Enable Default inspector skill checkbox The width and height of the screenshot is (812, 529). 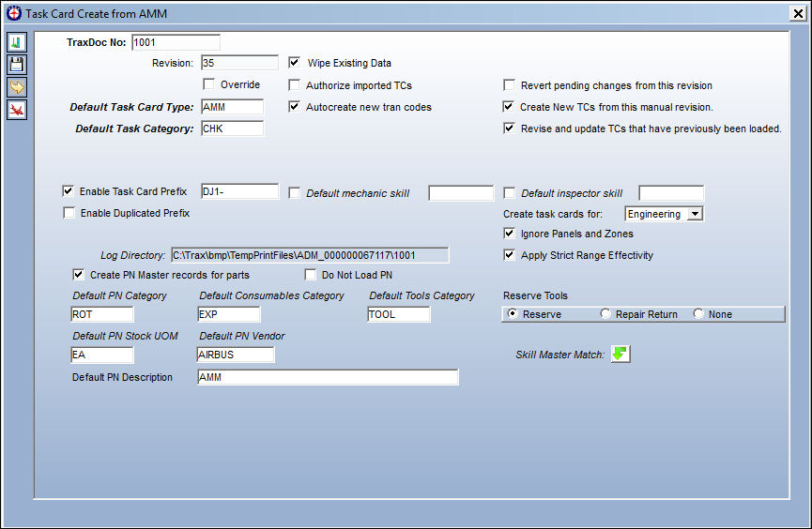(x=509, y=193)
